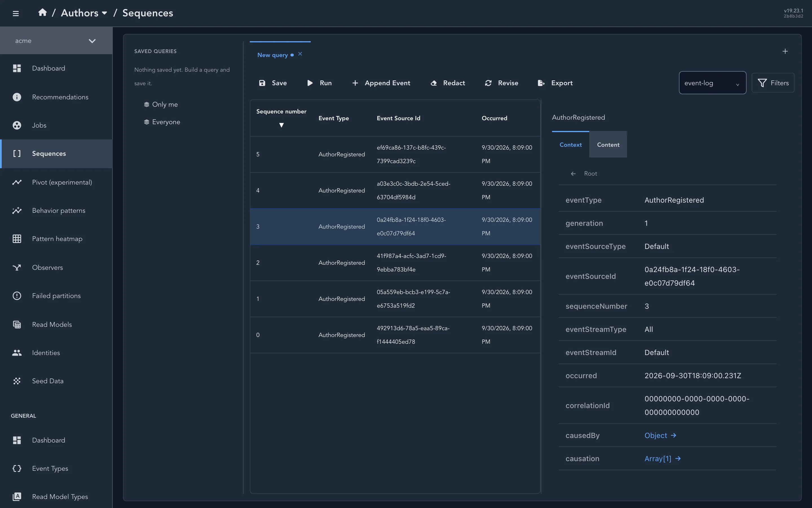Viewport: 812px width, 508px height.
Task: Open the event-log sequence dropdown
Action: click(x=712, y=83)
